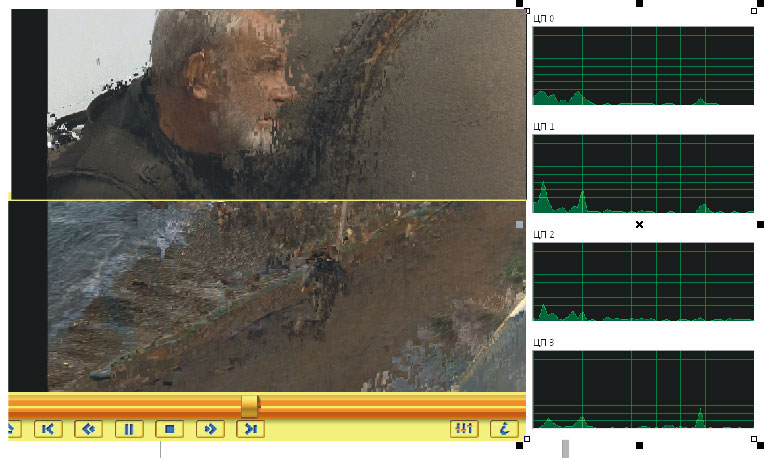The height and width of the screenshot is (458, 766).
Task: Select the ЦП 2 load graph
Action: (643, 281)
